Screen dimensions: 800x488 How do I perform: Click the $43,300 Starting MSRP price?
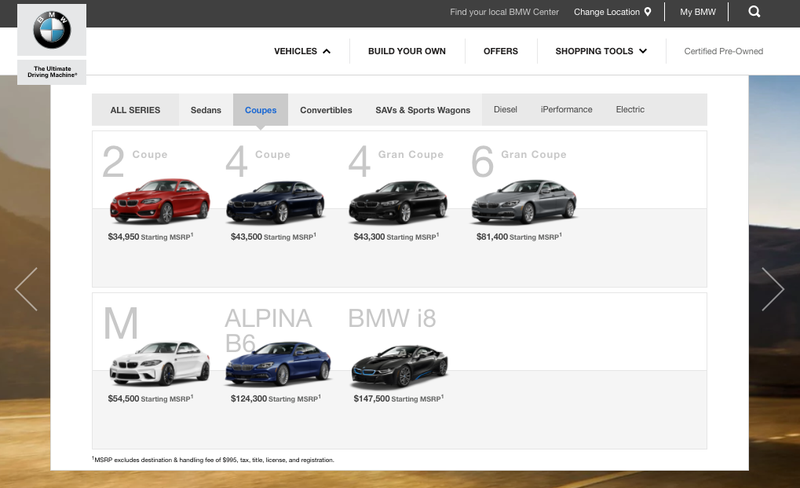click(396, 237)
